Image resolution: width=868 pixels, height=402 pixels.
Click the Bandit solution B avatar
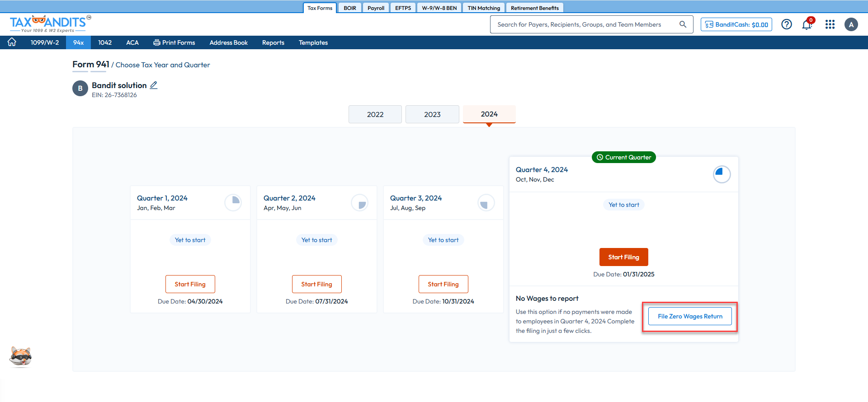[x=80, y=89]
